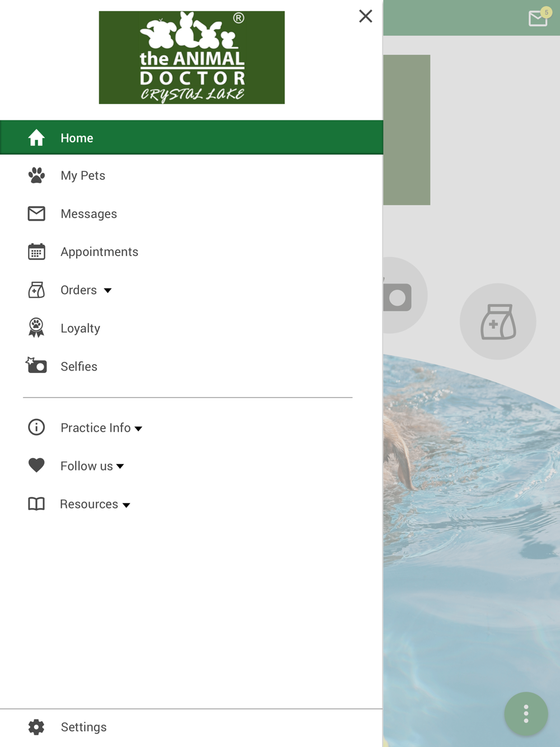
Task: Go to Appointments menu text
Action: pyautogui.click(x=99, y=252)
